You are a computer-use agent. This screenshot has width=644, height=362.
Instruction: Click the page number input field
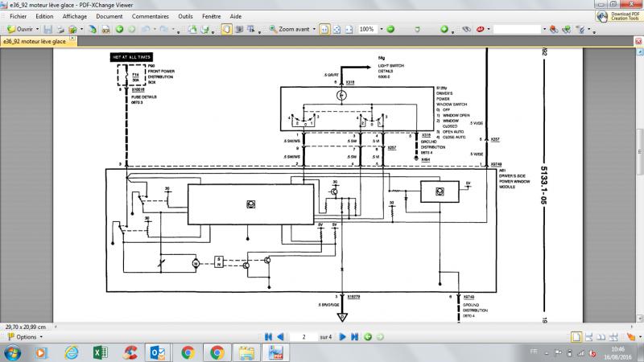tap(303, 336)
